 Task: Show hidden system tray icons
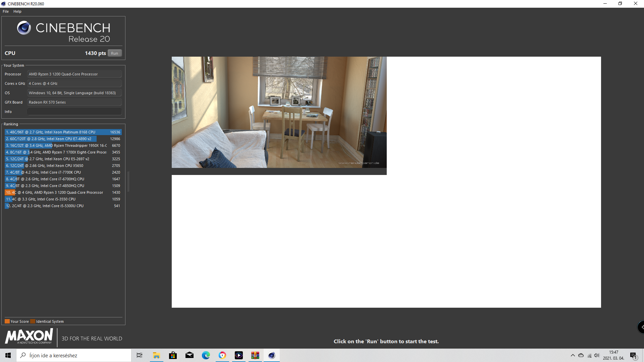coord(573,355)
